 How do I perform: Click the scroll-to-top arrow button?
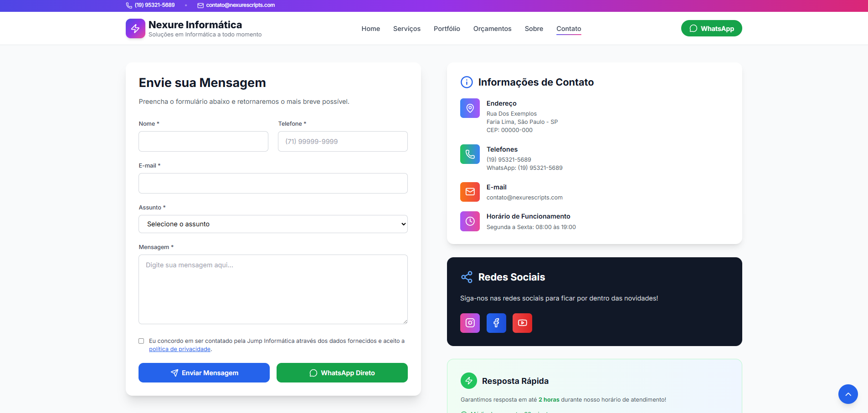(848, 394)
